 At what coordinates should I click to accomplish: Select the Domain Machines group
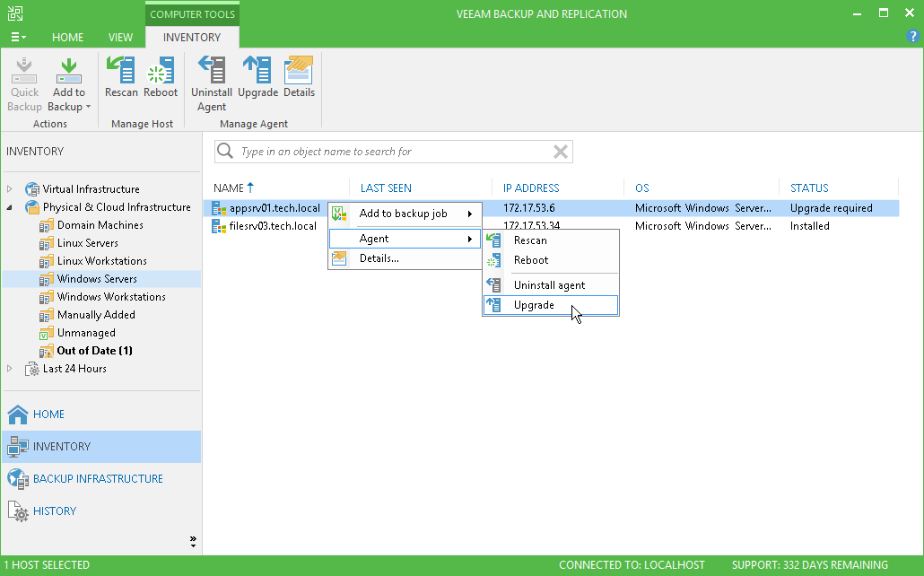(x=100, y=225)
